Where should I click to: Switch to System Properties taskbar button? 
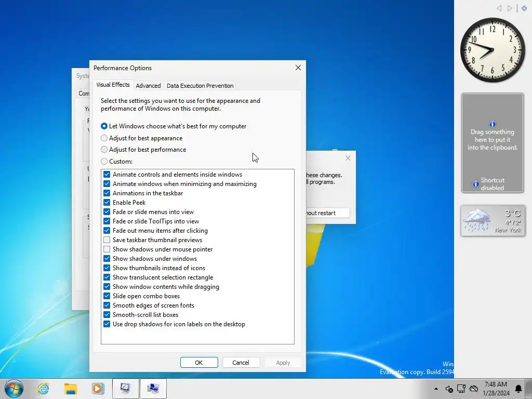126,389
